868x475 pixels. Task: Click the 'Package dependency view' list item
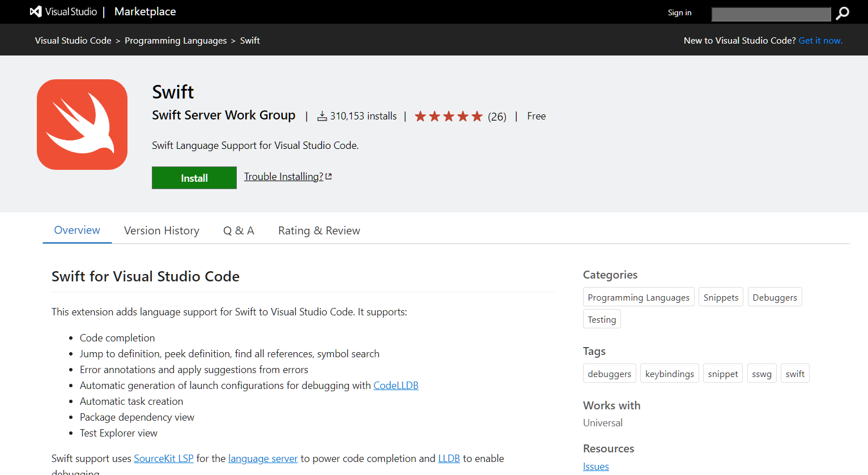click(137, 417)
